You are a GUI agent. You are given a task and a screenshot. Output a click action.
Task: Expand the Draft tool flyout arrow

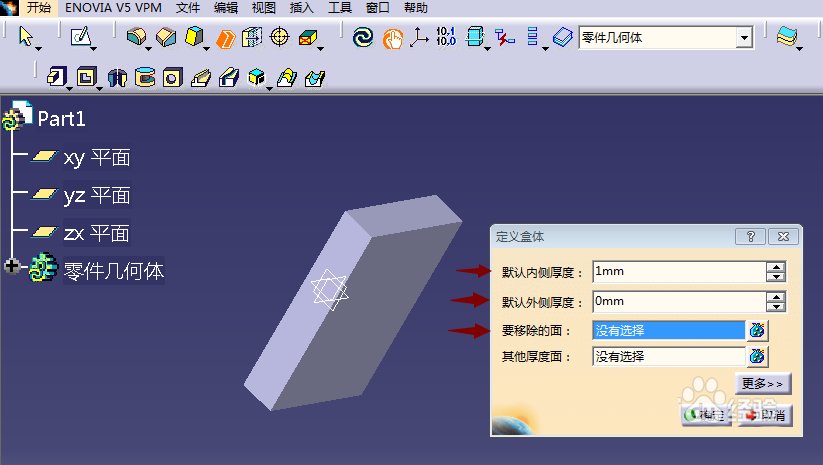(x=206, y=49)
